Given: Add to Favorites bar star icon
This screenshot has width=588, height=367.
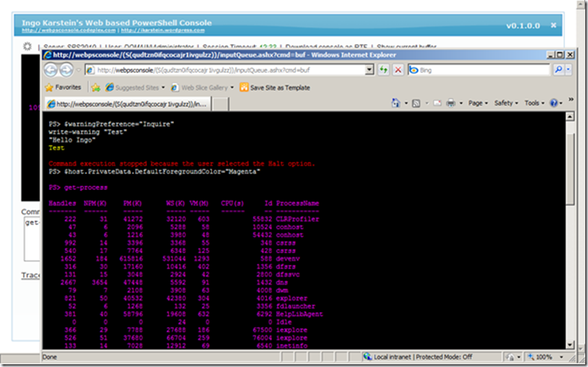Looking at the screenshot, I should point(95,87).
